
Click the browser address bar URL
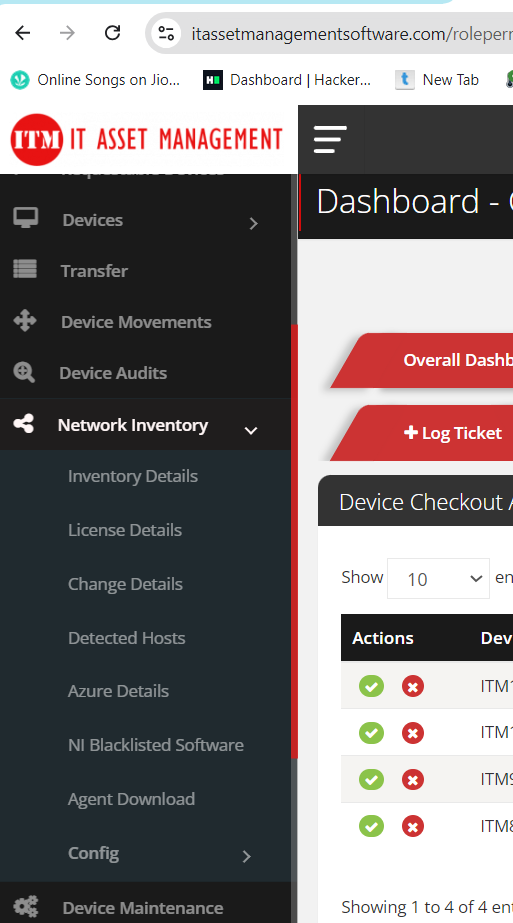351,34
